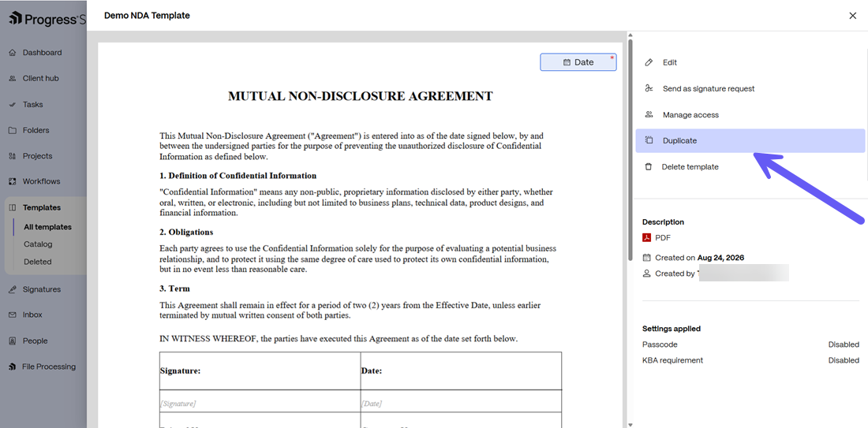
Task: Click the Manage access users icon
Action: (x=649, y=114)
